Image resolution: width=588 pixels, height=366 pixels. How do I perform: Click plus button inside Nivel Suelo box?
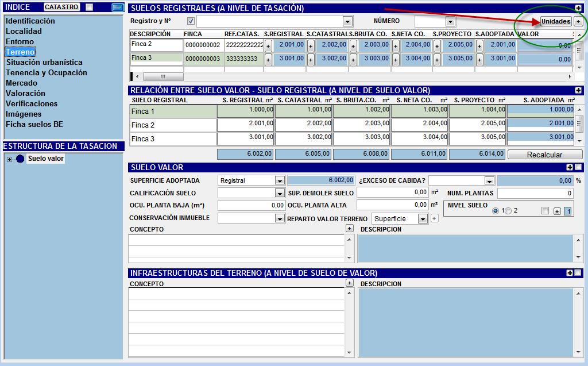click(557, 211)
